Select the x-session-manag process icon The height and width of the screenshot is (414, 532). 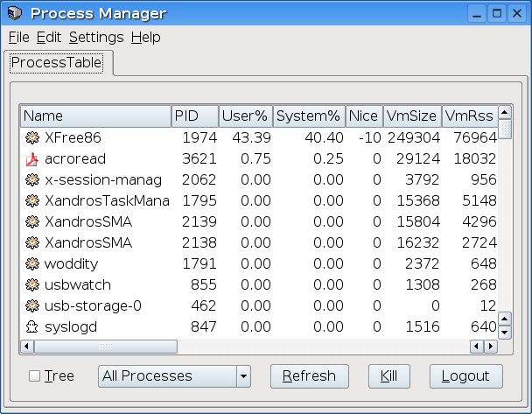[x=32, y=180]
